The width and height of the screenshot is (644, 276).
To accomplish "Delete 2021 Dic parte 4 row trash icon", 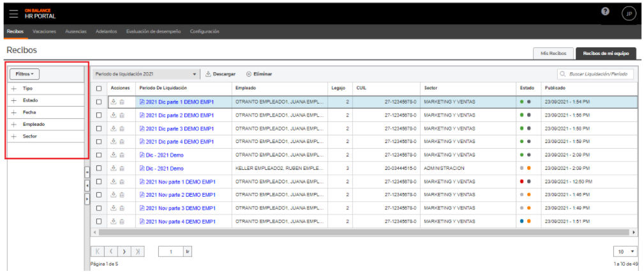I will 121,141.
